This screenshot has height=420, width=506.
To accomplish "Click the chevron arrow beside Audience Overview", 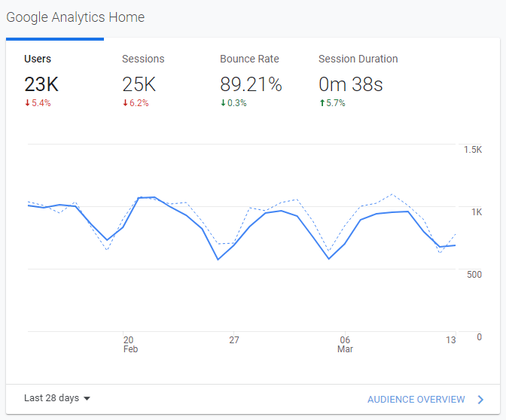I will 480,400.
